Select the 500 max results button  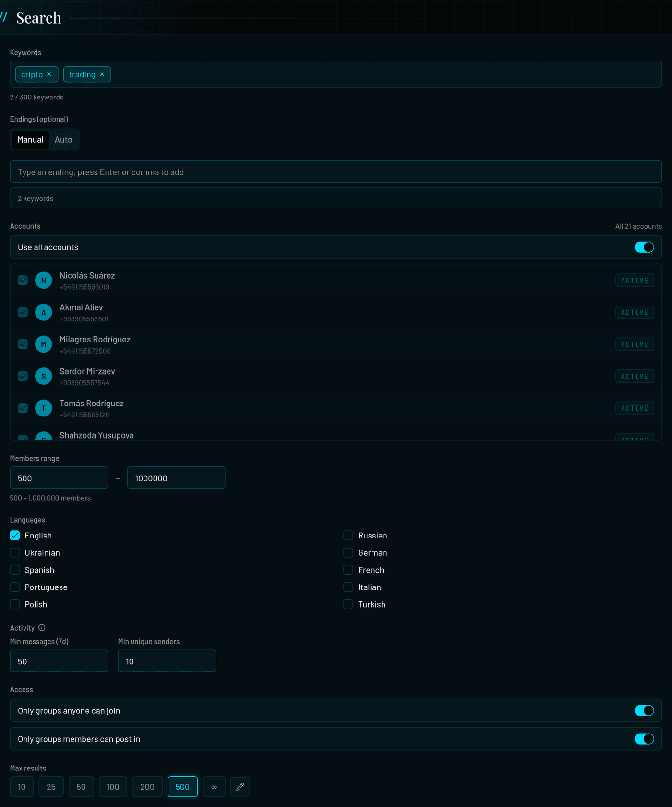pyautogui.click(x=182, y=787)
